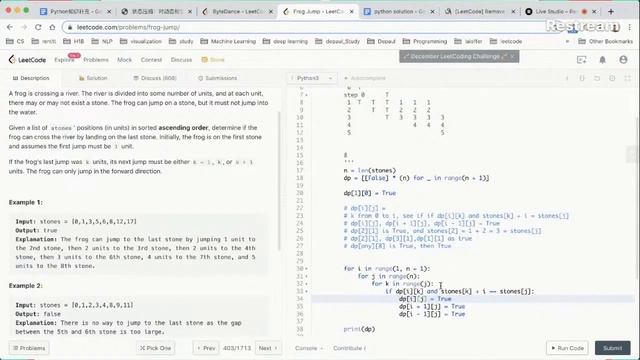Open the Other Bookmarks folder
The image size is (640, 360).
coord(606,41)
